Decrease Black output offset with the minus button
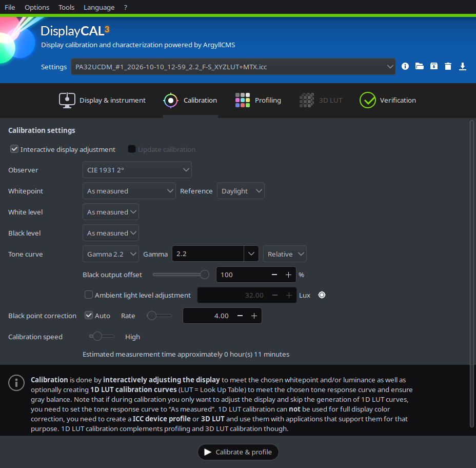Screen dimensions: 476x468 [274, 275]
